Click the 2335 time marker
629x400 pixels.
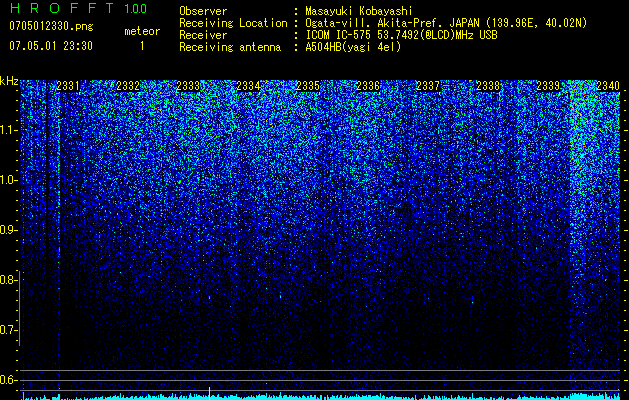(x=308, y=86)
